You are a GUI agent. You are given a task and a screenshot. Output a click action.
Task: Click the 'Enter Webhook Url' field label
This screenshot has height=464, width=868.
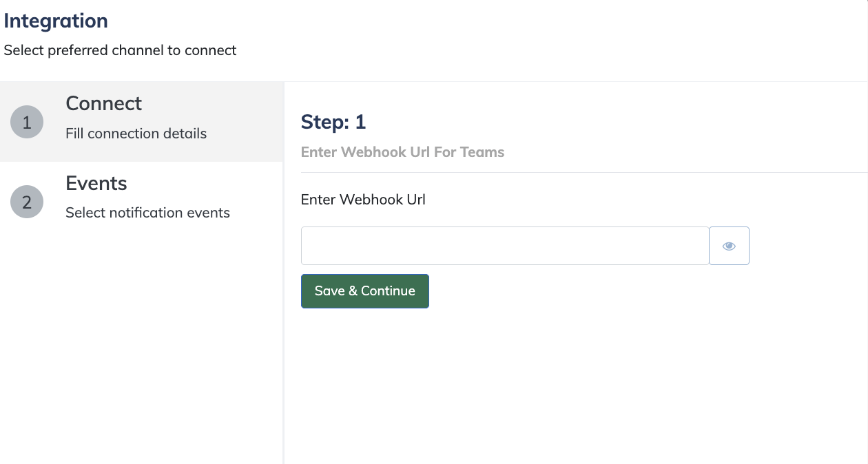(363, 200)
